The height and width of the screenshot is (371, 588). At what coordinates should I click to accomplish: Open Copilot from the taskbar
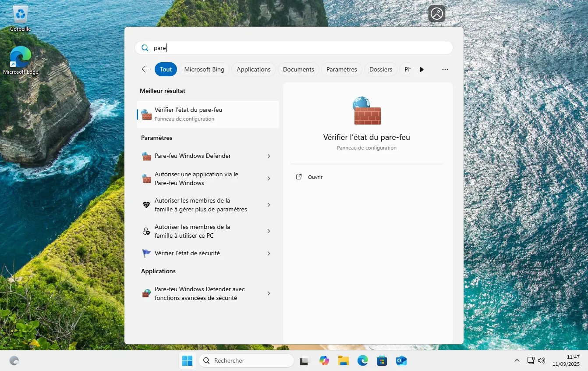tap(324, 360)
